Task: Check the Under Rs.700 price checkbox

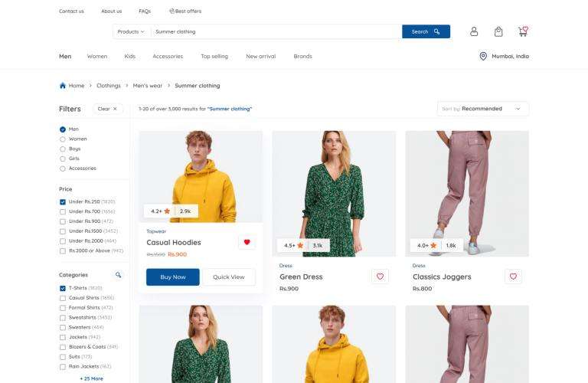Action: 63,211
